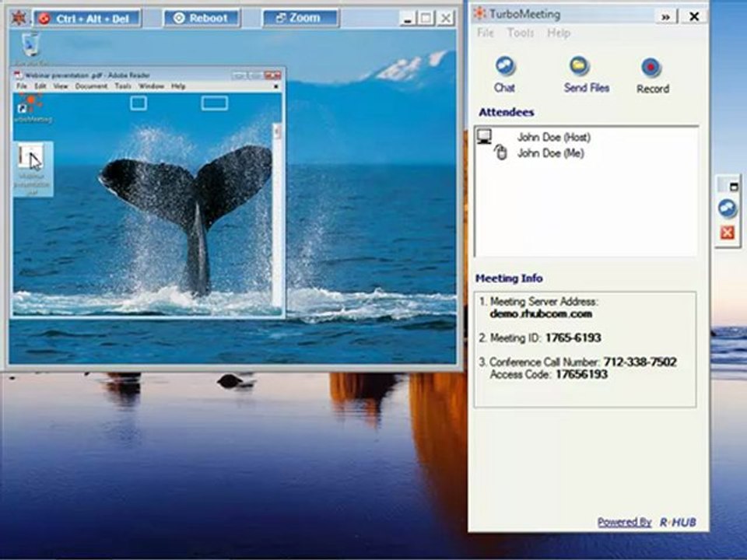Open Edit menu in Adobe Reader
The height and width of the screenshot is (560, 747).
click(40, 86)
